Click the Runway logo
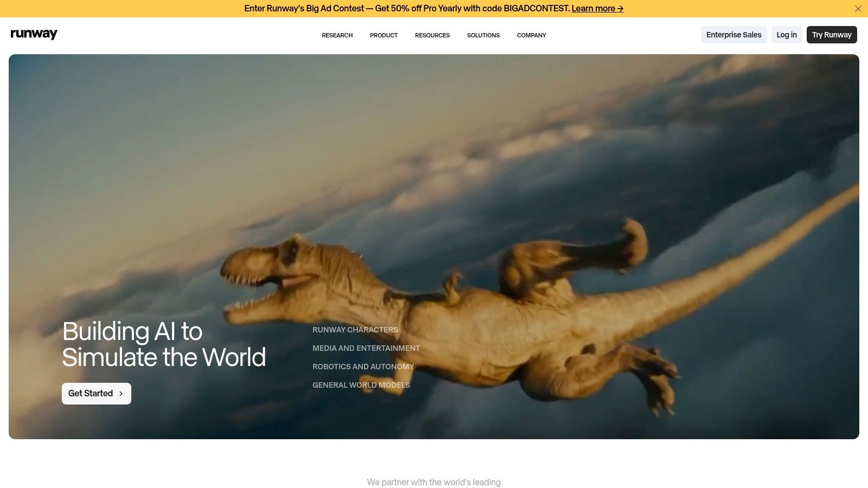This screenshot has height=488, width=868. click(x=34, y=34)
